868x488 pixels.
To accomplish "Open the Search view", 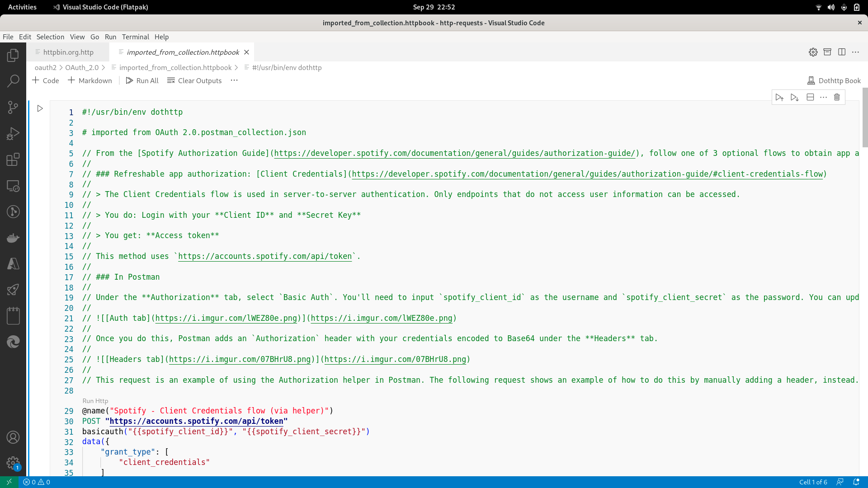I will (13, 81).
